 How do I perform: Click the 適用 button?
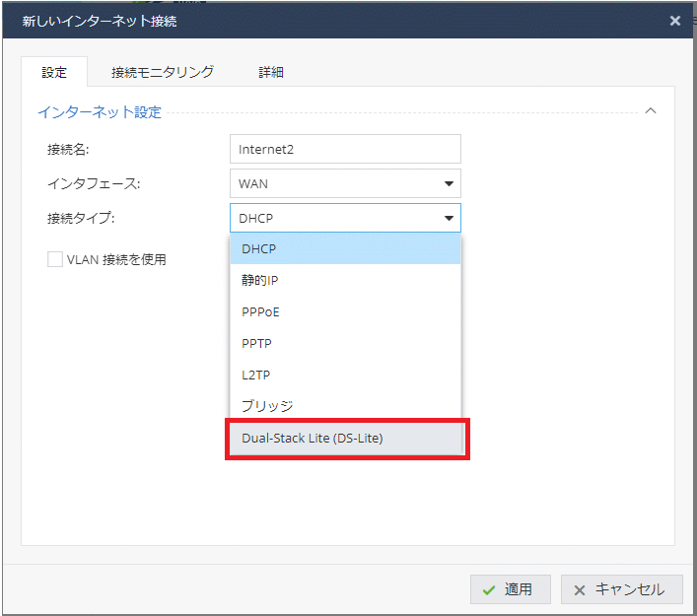tap(510, 589)
